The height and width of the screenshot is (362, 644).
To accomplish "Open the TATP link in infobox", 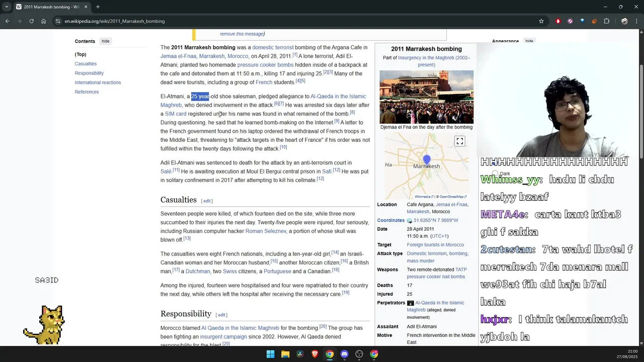I will [461, 269].
